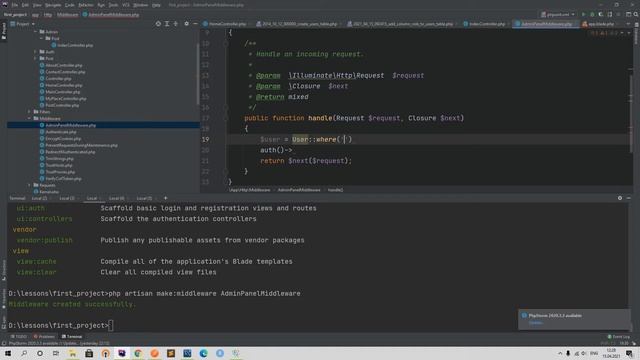Image resolution: width=640 pixels, height=360 pixels.
Task: Open the File menu
Action: coord(15,5)
